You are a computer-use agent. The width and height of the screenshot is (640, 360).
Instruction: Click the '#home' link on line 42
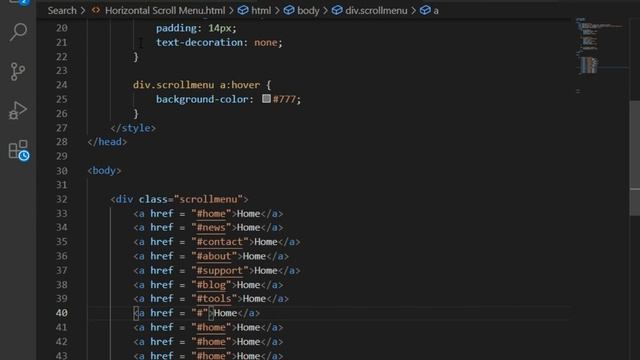pos(211,342)
